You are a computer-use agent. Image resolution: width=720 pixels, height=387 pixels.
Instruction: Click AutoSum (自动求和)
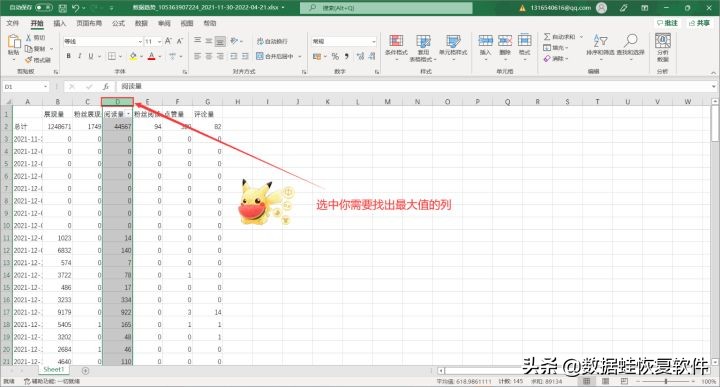click(x=559, y=37)
